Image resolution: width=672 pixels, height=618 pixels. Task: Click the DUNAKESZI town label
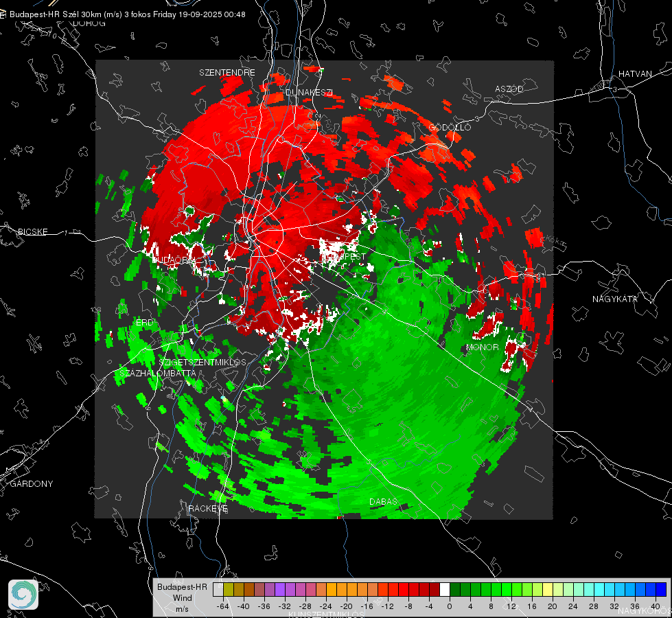click(x=309, y=92)
